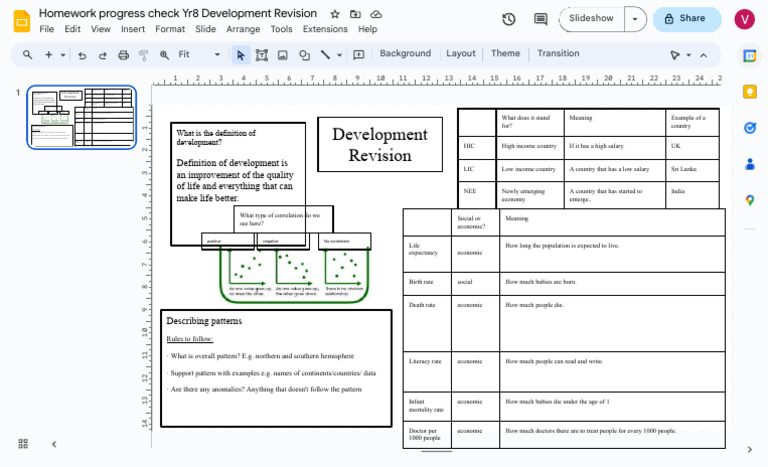Click the Background button
Image resolution: width=768 pixels, height=467 pixels.
(x=405, y=53)
